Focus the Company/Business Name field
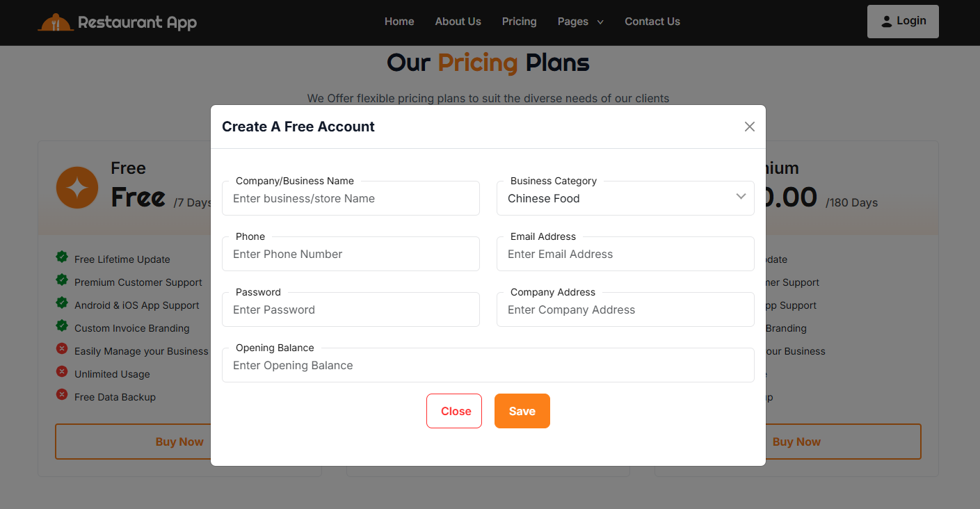 coord(351,198)
